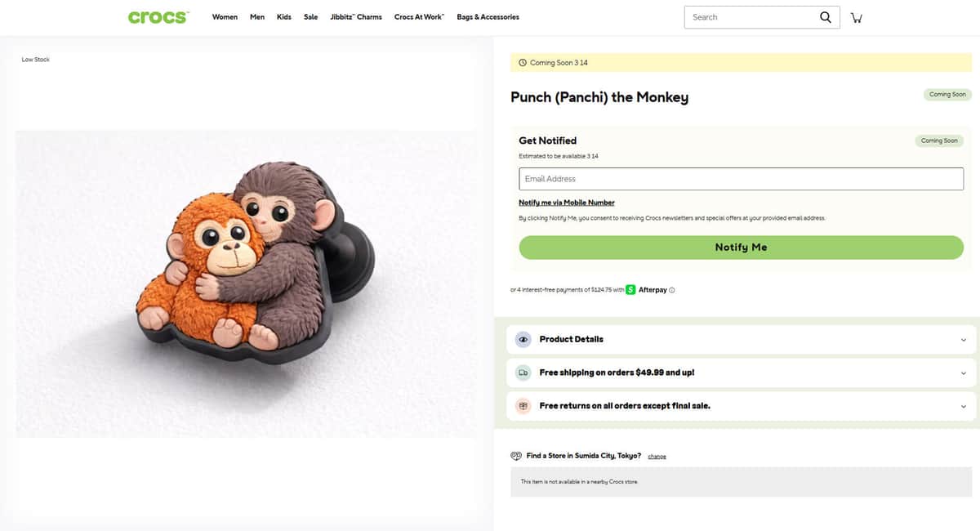Viewport: 980px width, 531px height.
Task: Click the Email Address input field
Action: coord(741,179)
